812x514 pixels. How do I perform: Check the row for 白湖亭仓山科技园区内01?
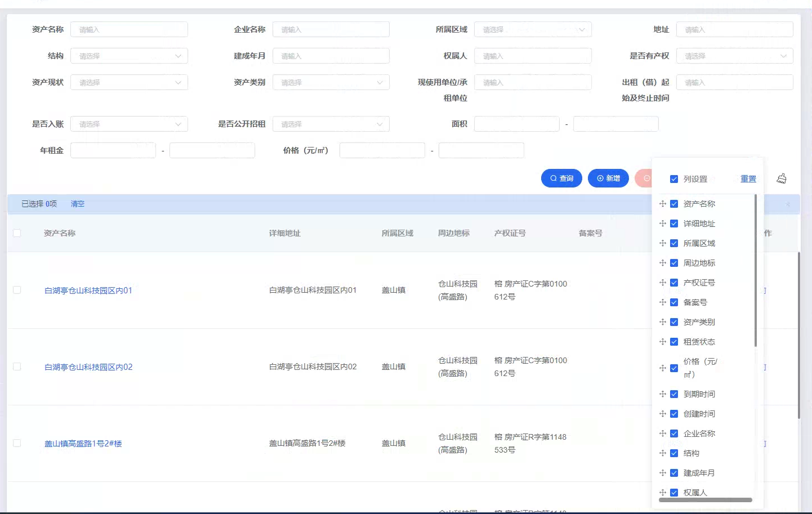(x=17, y=290)
